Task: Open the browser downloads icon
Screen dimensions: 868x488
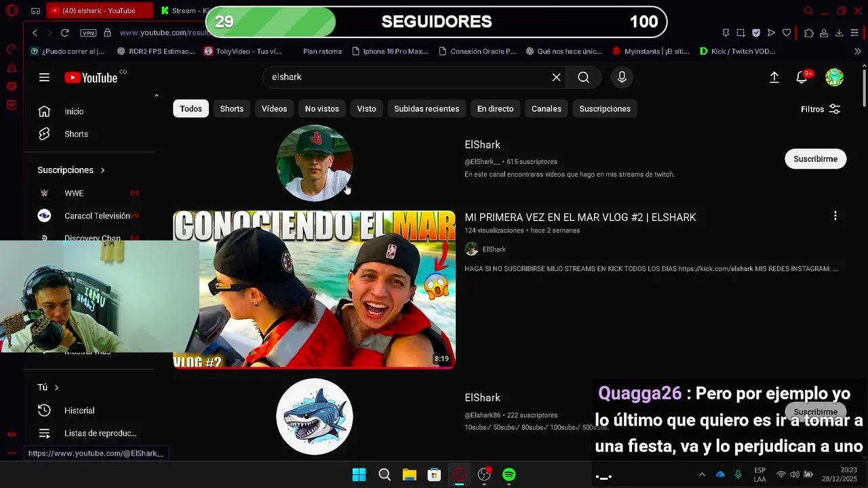Action: pyautogui.click(x=840, y=33)
